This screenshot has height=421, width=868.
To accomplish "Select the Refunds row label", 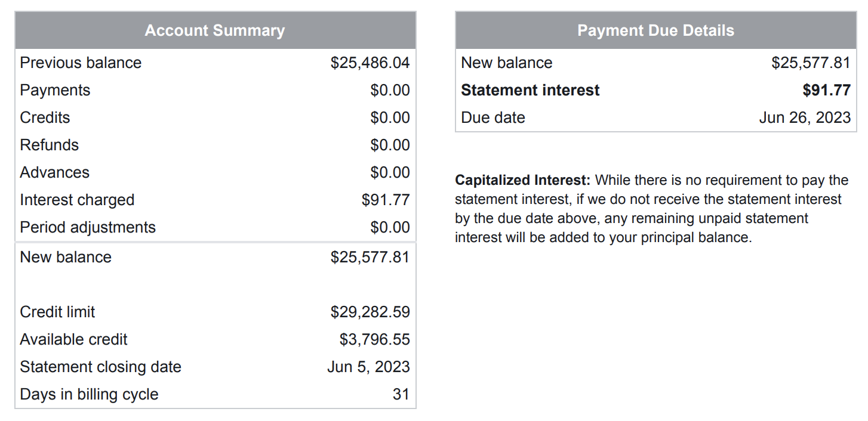I will 49,145.
